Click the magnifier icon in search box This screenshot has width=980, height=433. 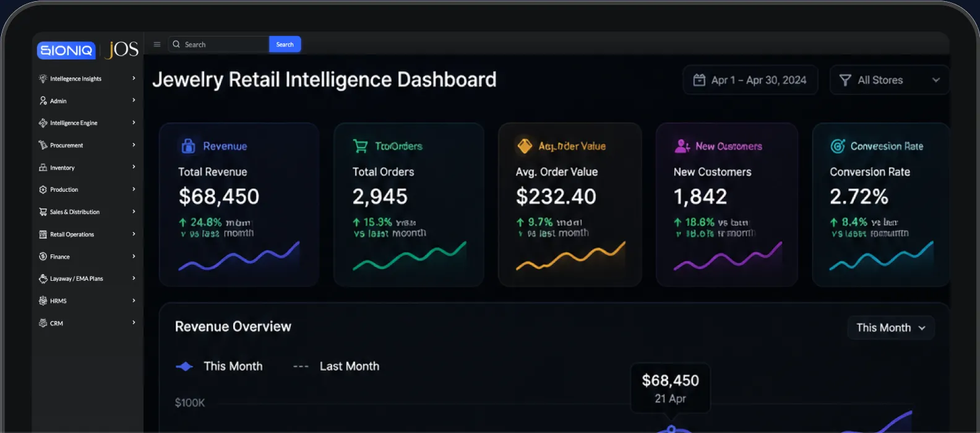click(x=176, y=45)
